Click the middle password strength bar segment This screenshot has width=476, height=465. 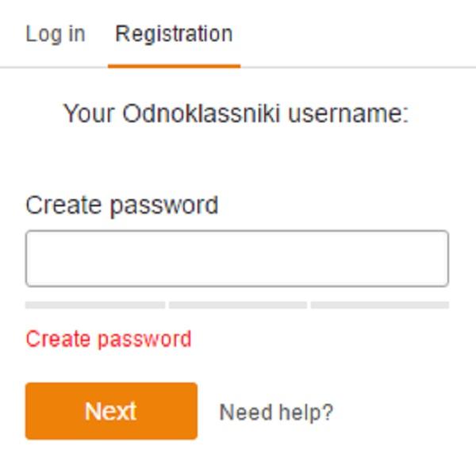pos(237,305)
